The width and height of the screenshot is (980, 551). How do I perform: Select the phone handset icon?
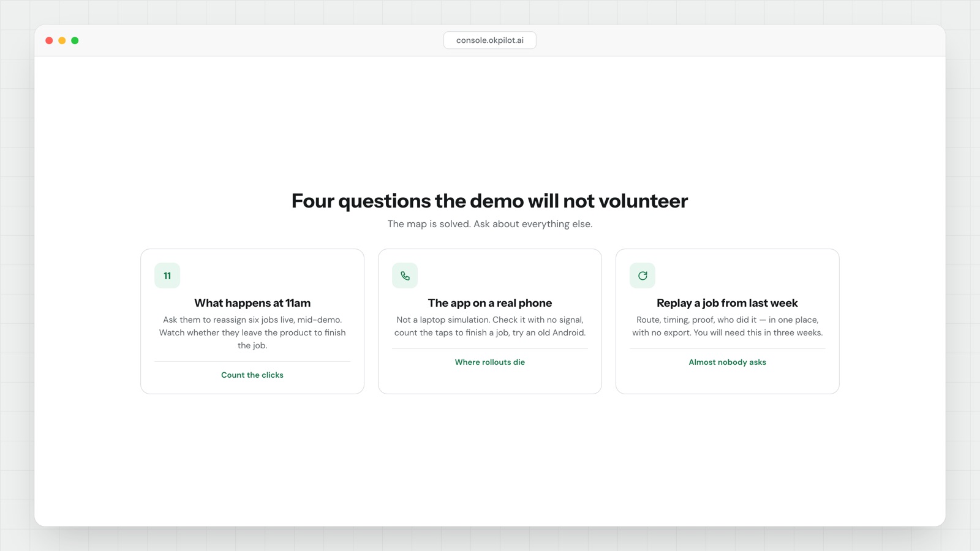coord(405,275)
